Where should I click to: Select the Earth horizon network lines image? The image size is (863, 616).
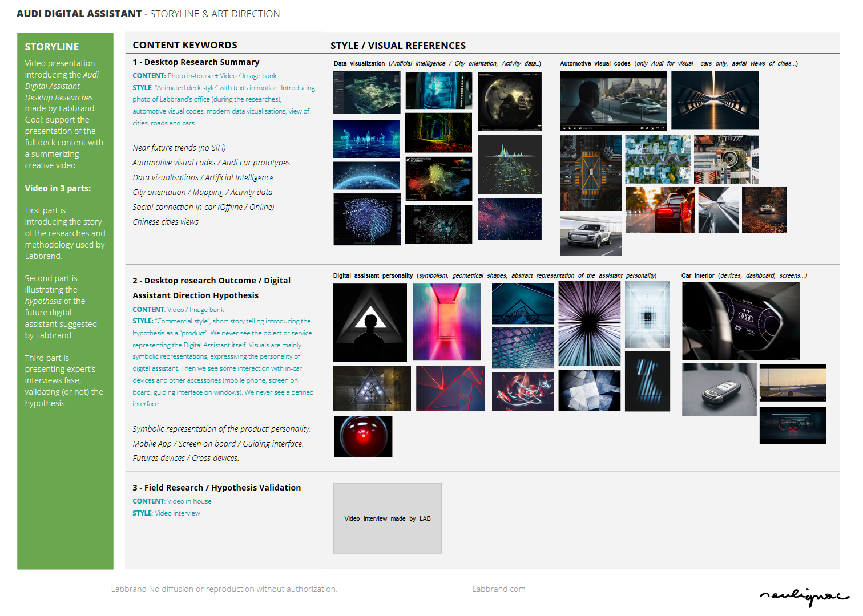(x=366, y=176)
